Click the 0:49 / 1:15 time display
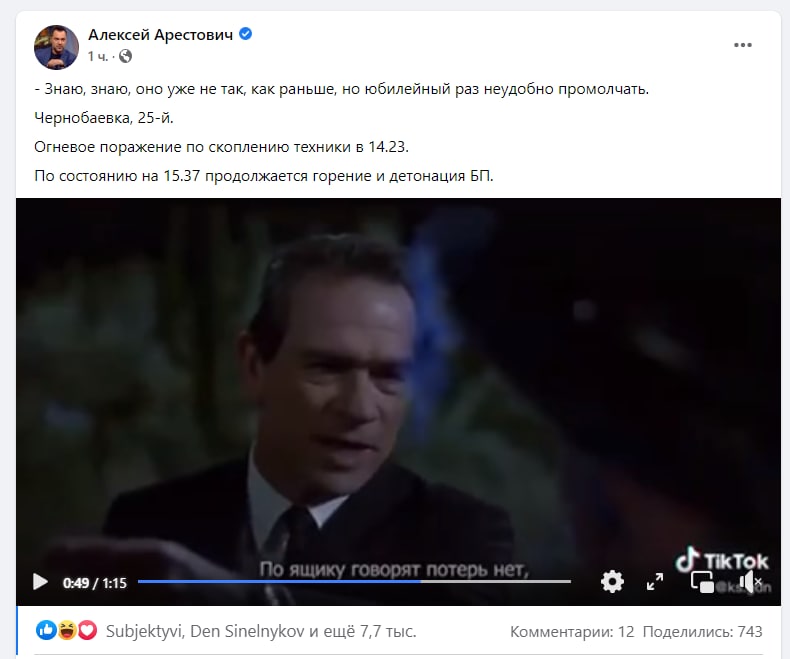790x659 pixels. pyautogui.click(x=95, y=583)
